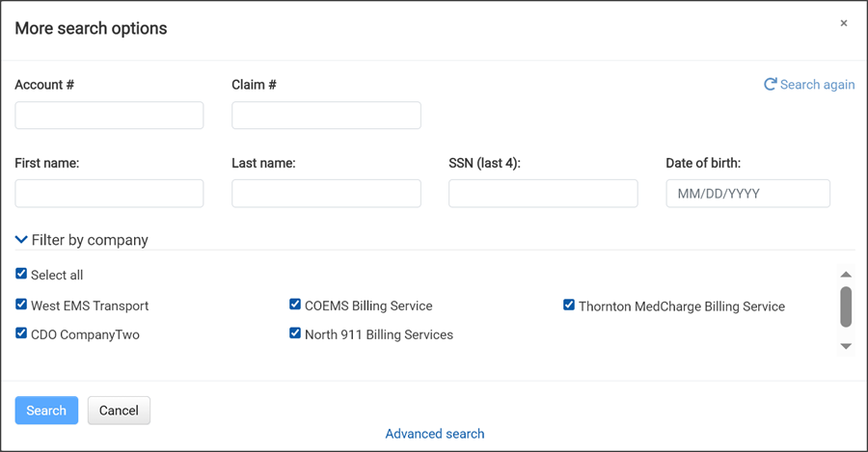Click the company list scroll down arrow

pyautogui.click(x=846, y=346)
